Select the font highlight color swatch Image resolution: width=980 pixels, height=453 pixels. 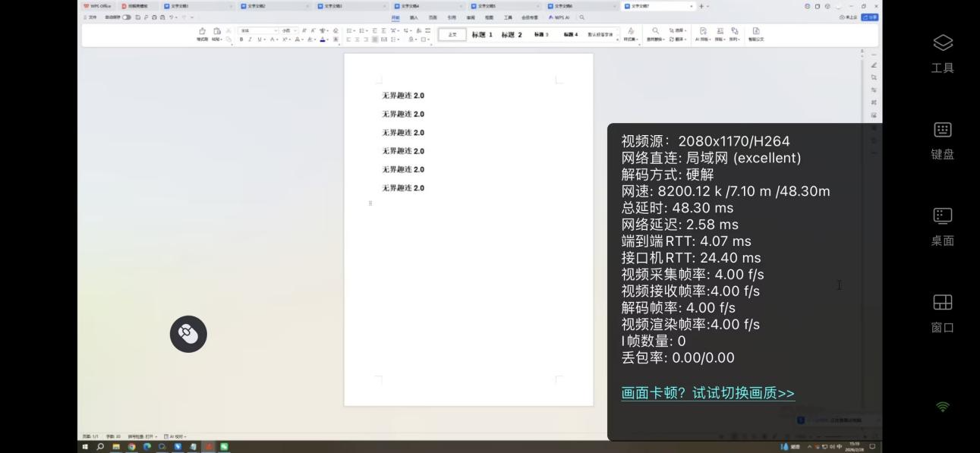[309, 38]
